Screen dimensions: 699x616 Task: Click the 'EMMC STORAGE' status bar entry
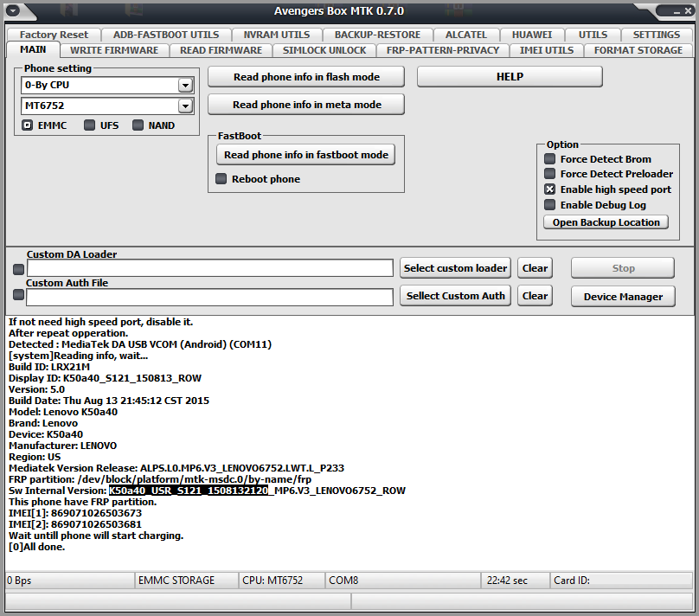(x=186, y=581)
